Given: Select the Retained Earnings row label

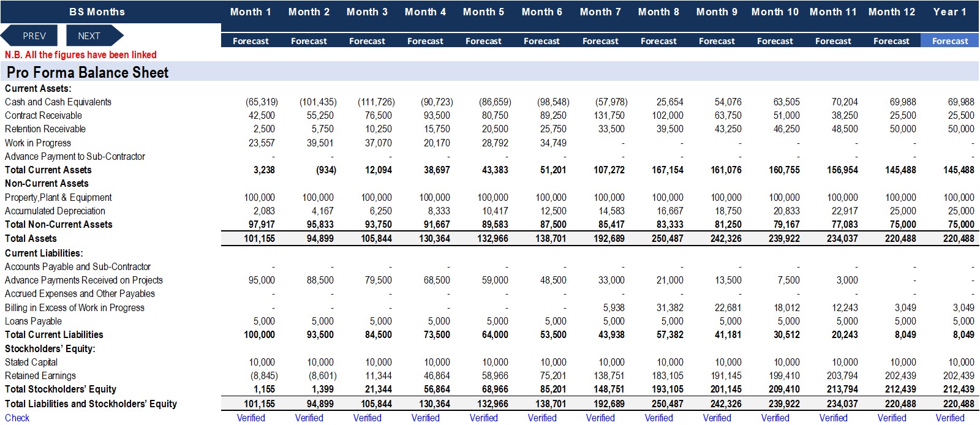Looking at the screenshot, I should click(x=40, y=375).
